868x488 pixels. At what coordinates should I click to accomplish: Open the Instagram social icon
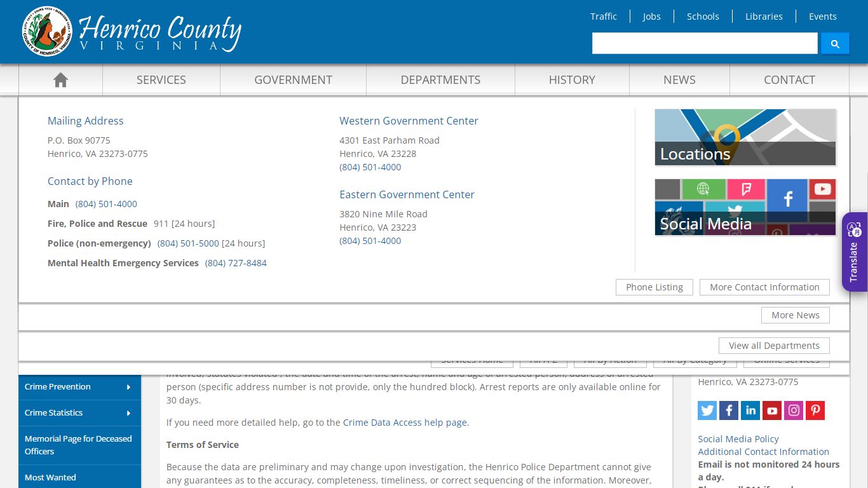[x=794, y=410]
